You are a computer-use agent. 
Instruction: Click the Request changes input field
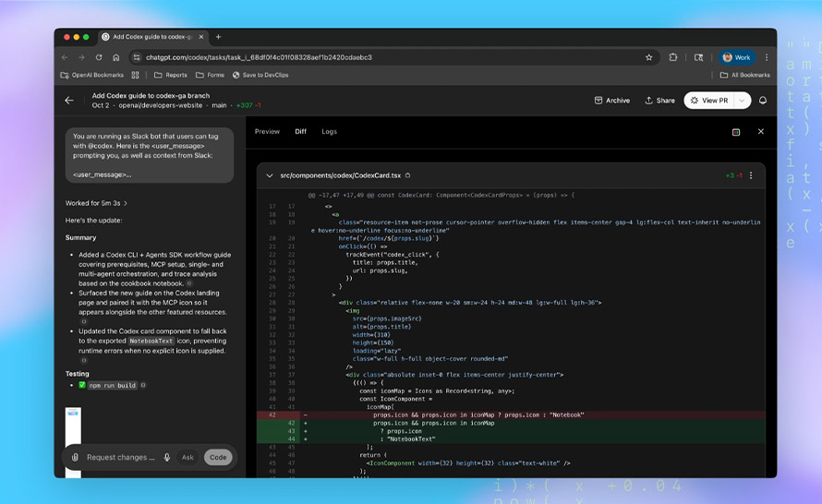tap(120, 457)
